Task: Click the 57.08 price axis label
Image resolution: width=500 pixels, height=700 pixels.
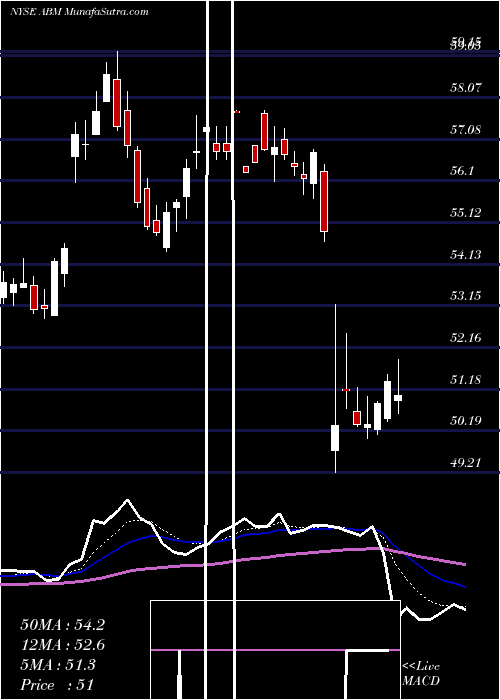Action: pyautogui.click(x=466, y=130)
